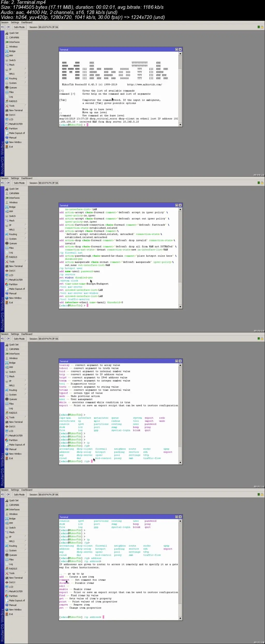
Task: Open the Session menu in the second frame
Action: pyautogui.click(x=5, y=178)
